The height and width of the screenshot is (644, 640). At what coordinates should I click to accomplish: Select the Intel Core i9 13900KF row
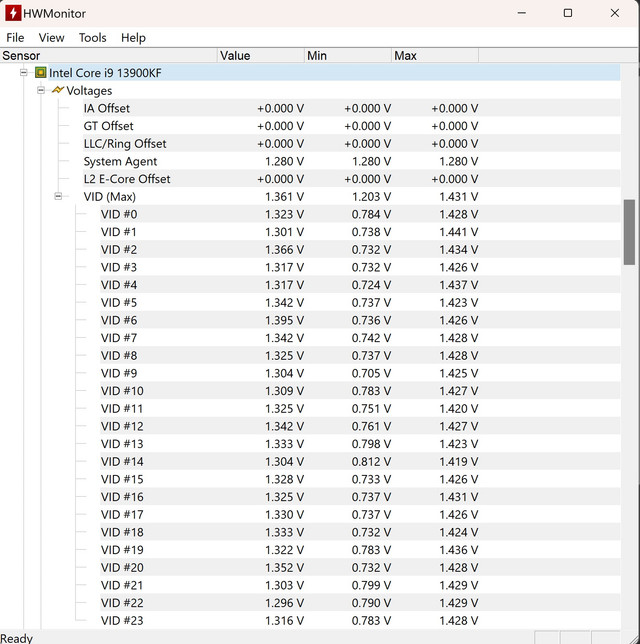(334, 73)
